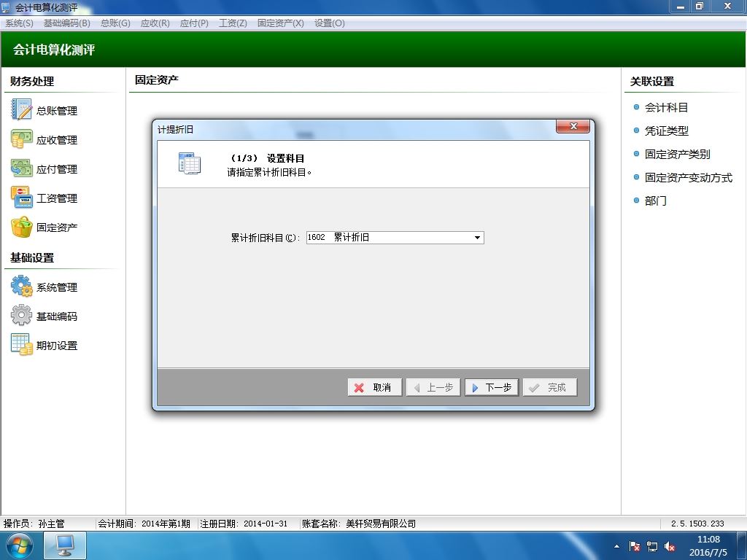The image size is (747, 560).
Task: Open the 固定资产变动方式 link
Action: [689, 178]
